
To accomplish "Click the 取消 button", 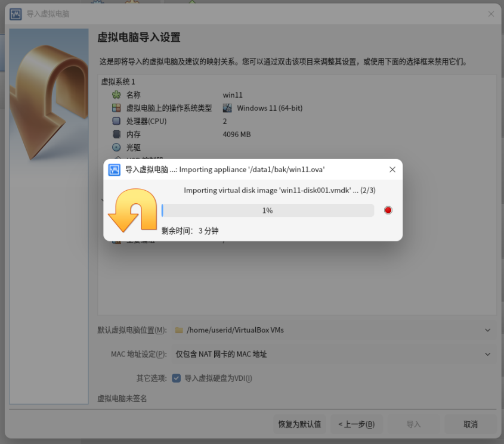I will [x=470, y=424].
